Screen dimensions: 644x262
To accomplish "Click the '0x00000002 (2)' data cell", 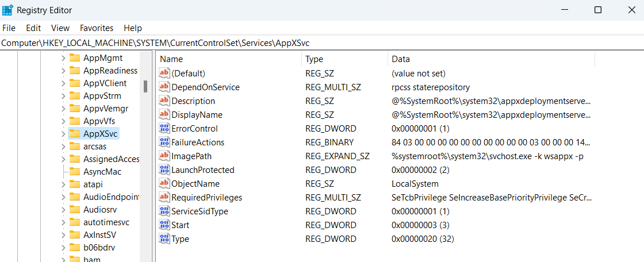I will 421,170.
